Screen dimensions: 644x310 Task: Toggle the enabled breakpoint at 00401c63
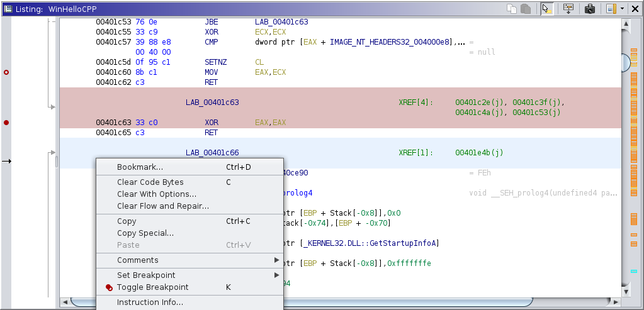[6, 123]
